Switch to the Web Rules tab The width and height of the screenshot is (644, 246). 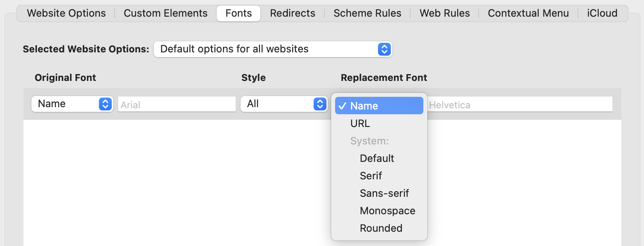tap(444, 13)
